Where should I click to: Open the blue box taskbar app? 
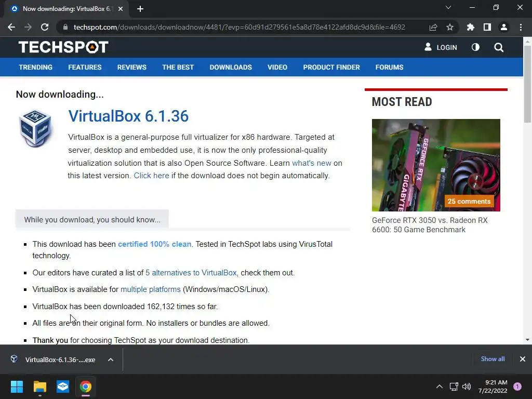coord(63,387)
